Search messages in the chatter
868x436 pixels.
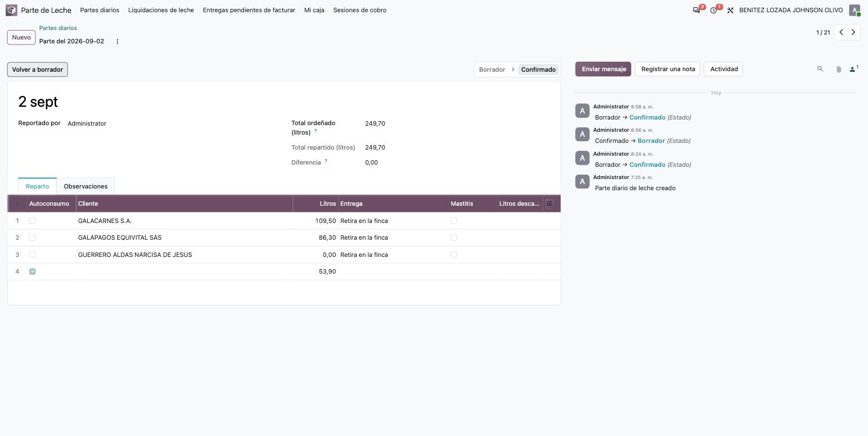820,69
